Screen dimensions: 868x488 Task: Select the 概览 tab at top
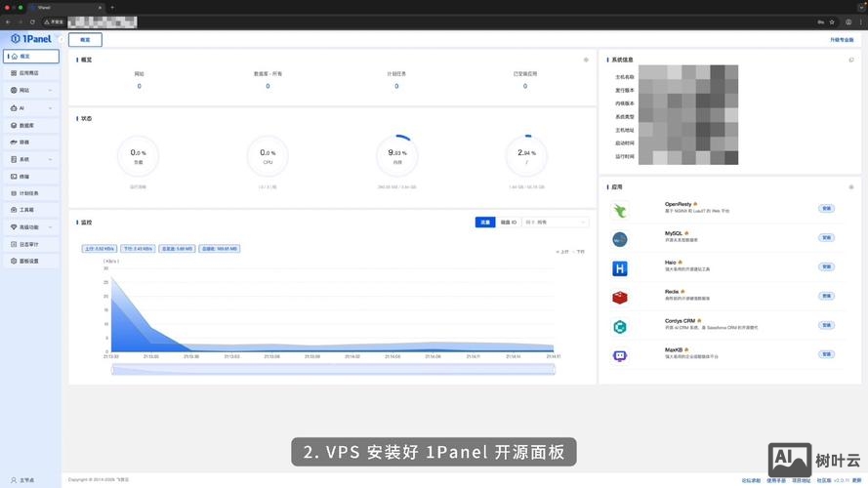click(x=85, y=40)
